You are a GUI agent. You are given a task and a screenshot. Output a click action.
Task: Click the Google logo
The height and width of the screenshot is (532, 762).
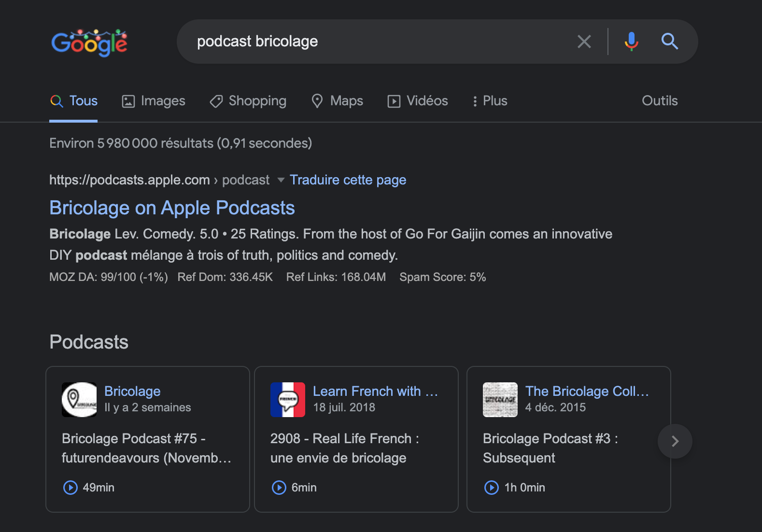(x=89, y=42)
